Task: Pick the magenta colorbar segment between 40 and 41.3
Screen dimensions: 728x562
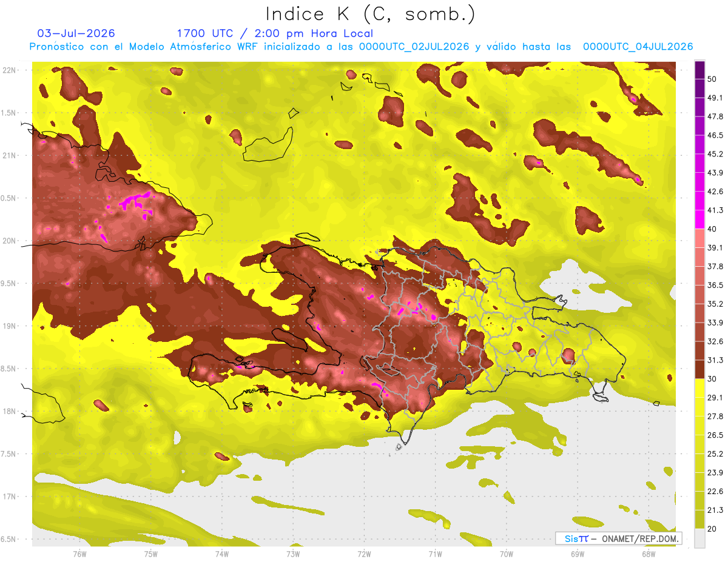Action: click(x=699, y=219)
